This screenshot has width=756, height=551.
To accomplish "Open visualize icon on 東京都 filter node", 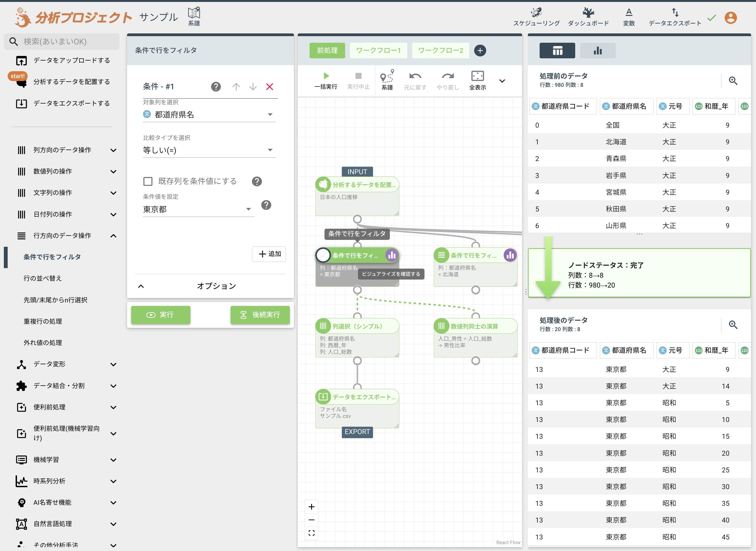I will click(x=392, y=256).
